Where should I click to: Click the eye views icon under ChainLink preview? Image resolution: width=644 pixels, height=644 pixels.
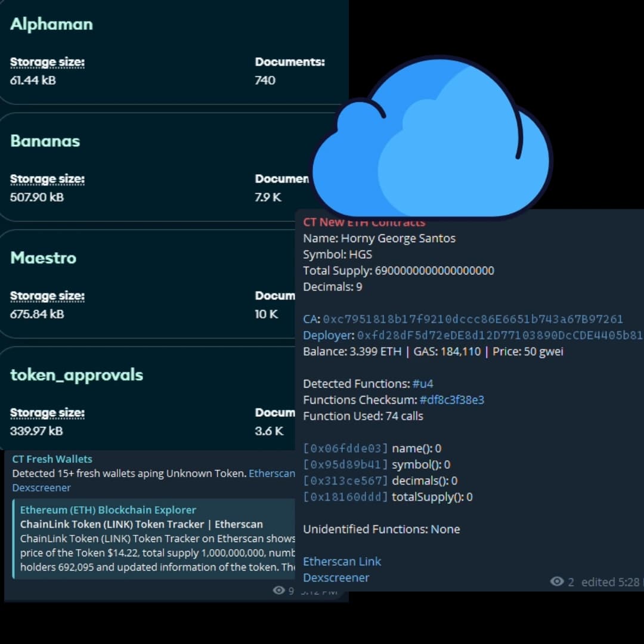point(278,590)
